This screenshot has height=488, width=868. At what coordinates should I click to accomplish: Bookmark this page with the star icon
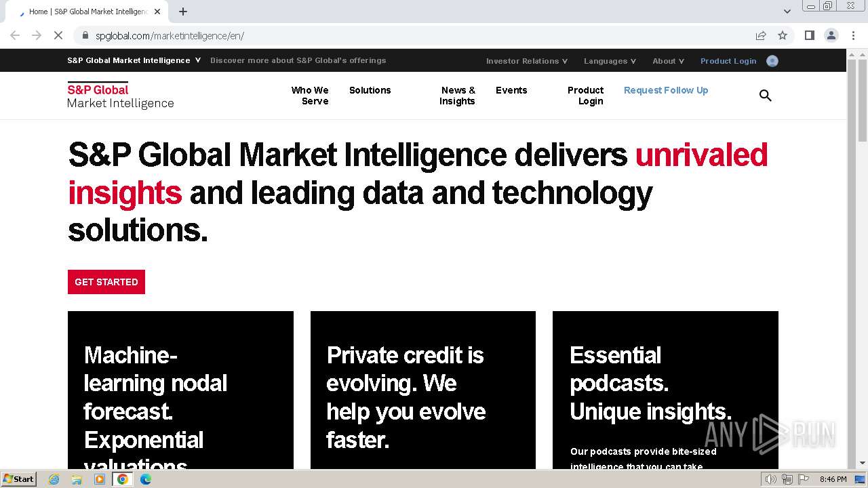pyautogui.click(x=783, y=35)
